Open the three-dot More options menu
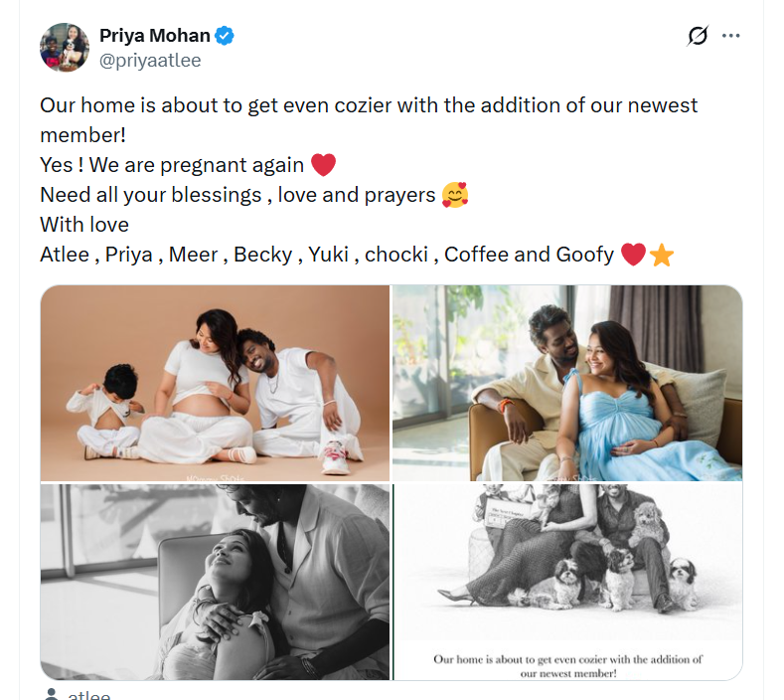 (731, 37)
